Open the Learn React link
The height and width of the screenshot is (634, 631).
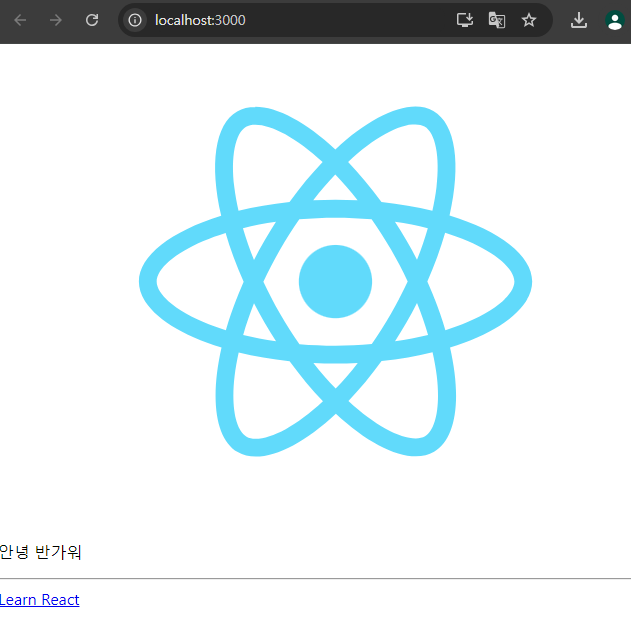pyautogui.click(x=40, y=600)
